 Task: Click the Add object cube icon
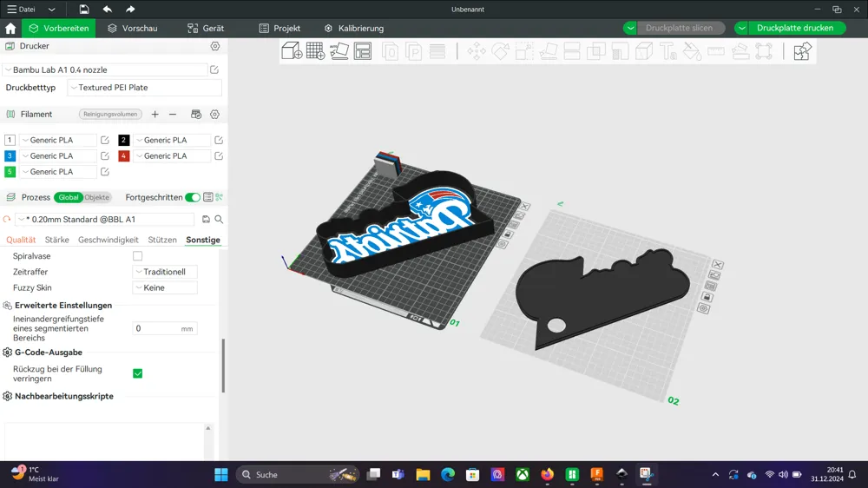[x=292, y=51]
